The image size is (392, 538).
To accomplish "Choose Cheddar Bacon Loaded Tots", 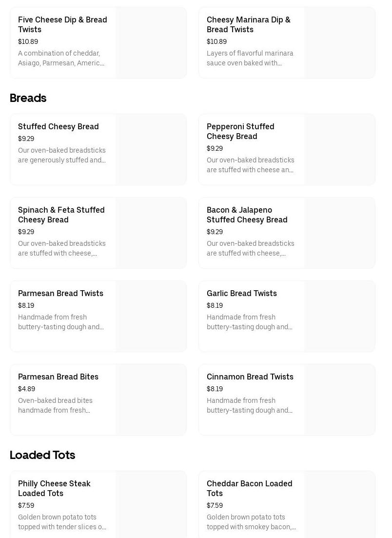I will (x=250, y=488).
